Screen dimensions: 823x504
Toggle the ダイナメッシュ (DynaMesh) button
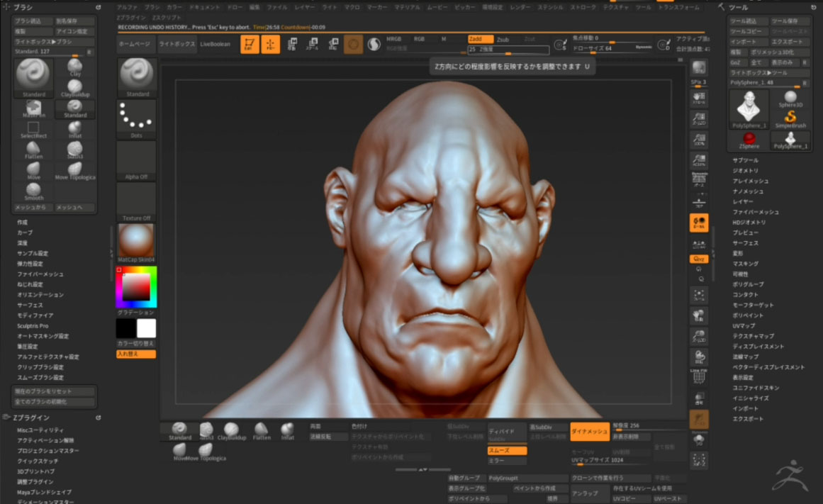[x=590, y=431]
